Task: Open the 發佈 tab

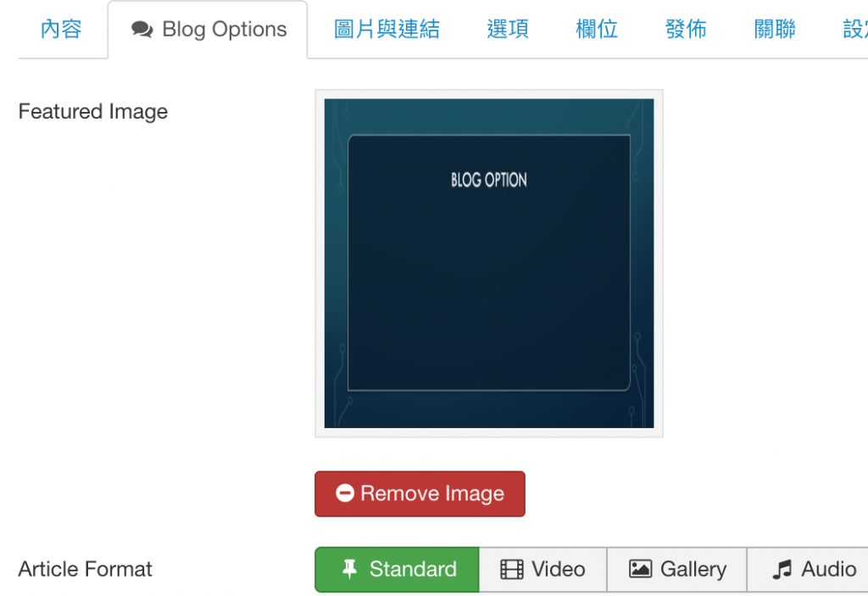Action: coord(686,30)
